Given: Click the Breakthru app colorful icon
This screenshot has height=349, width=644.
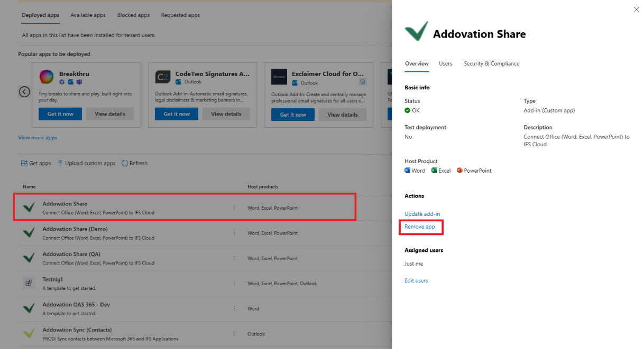Looking at the screenshot, I should (x=47, y=77).
